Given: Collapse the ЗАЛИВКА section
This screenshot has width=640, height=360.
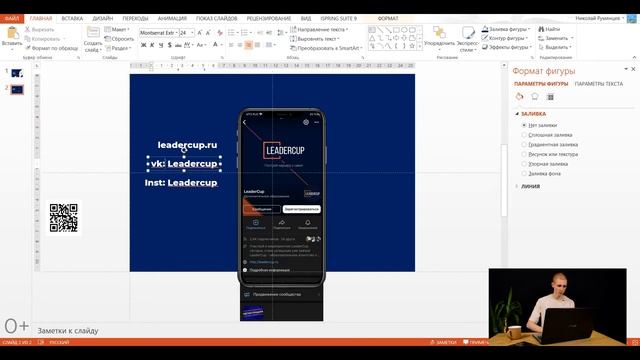Looking at the screenshot, I should pyautogui.click(x=517, y=114).
